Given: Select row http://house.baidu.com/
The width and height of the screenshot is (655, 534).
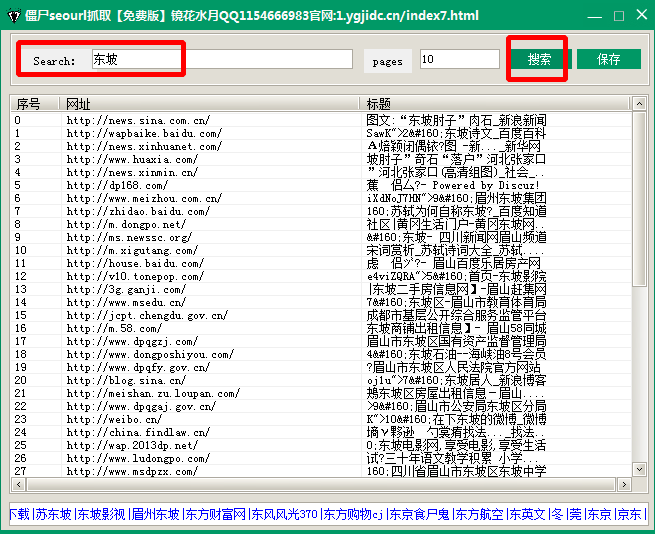Looking at the screenshot, I should click(321, 263).
